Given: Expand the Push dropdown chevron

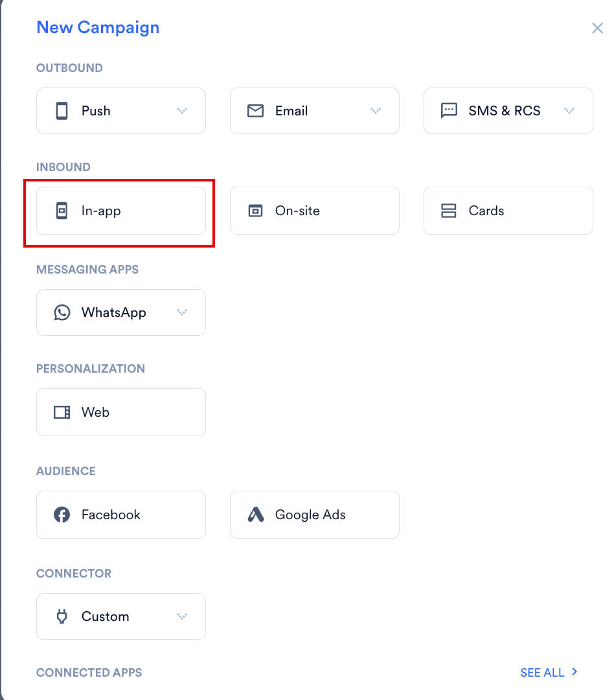Looking at the screenshot, I should [x=181, y=111].
